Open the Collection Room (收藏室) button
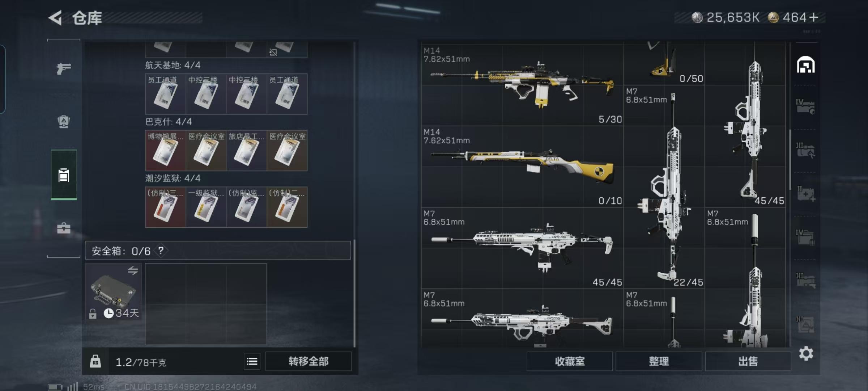Screen dimensions: 868x391 570,361
